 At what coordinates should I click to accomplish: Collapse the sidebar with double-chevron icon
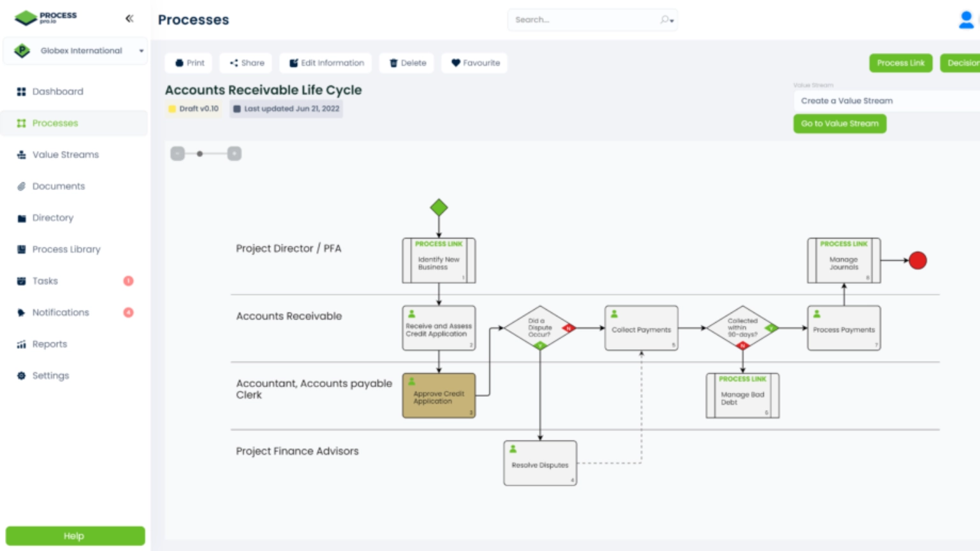tap(129, 18)
